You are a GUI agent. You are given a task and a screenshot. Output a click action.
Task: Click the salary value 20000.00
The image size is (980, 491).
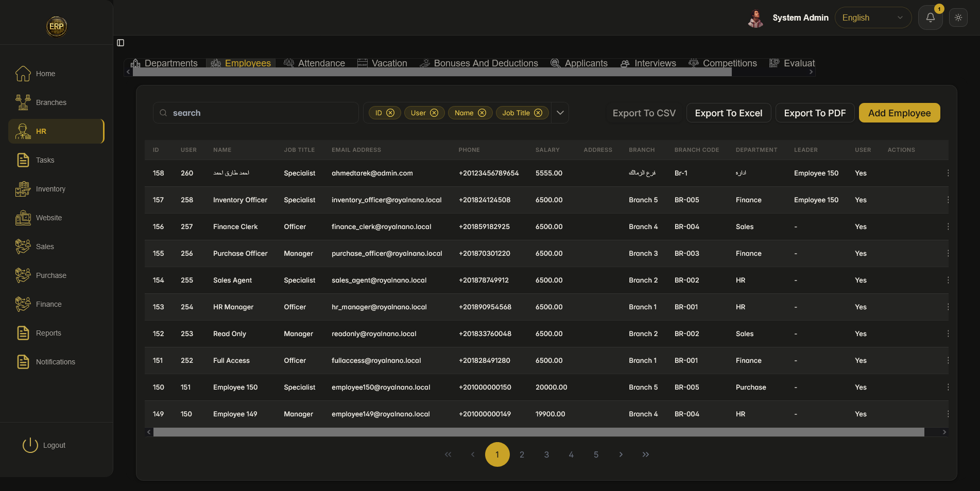(x=551, y=387)
